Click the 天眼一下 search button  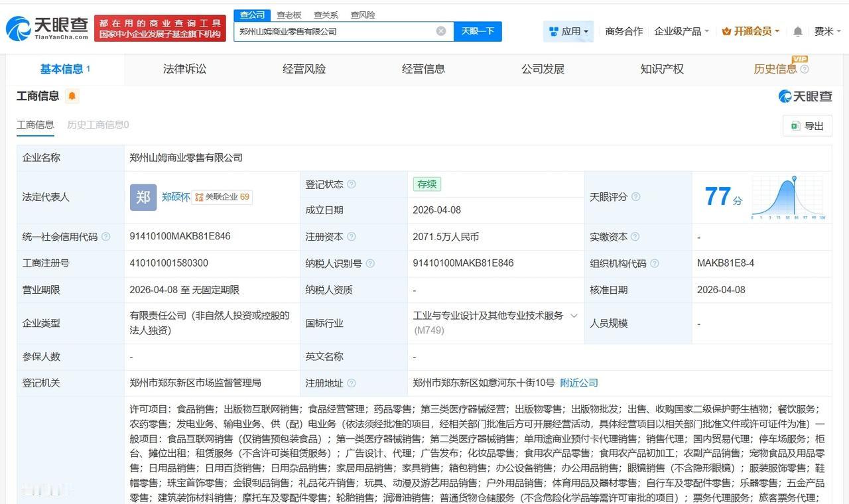click(x=478, y=31)
